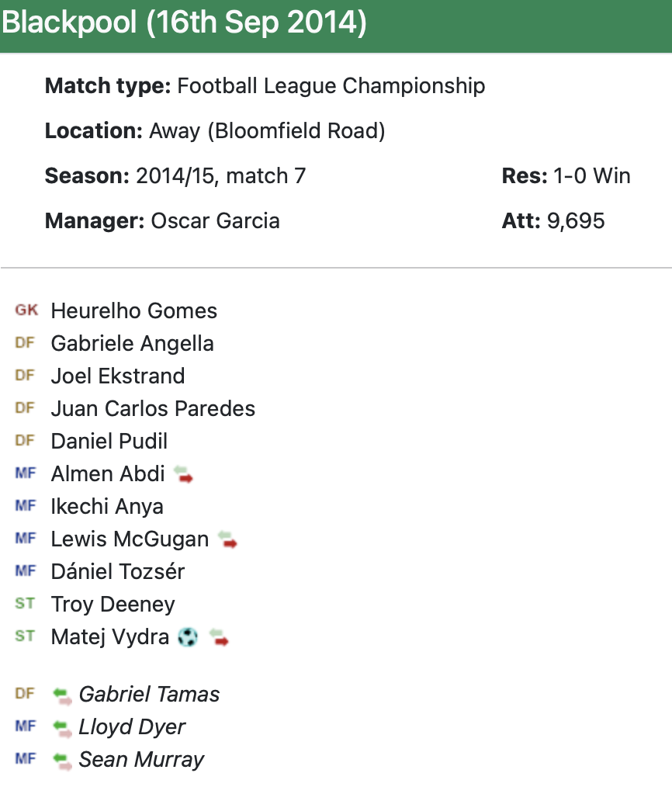Select Dániel Tozsér in the lineup
Viewport: 672px width, 787px height.
click(x=117, y=572)
